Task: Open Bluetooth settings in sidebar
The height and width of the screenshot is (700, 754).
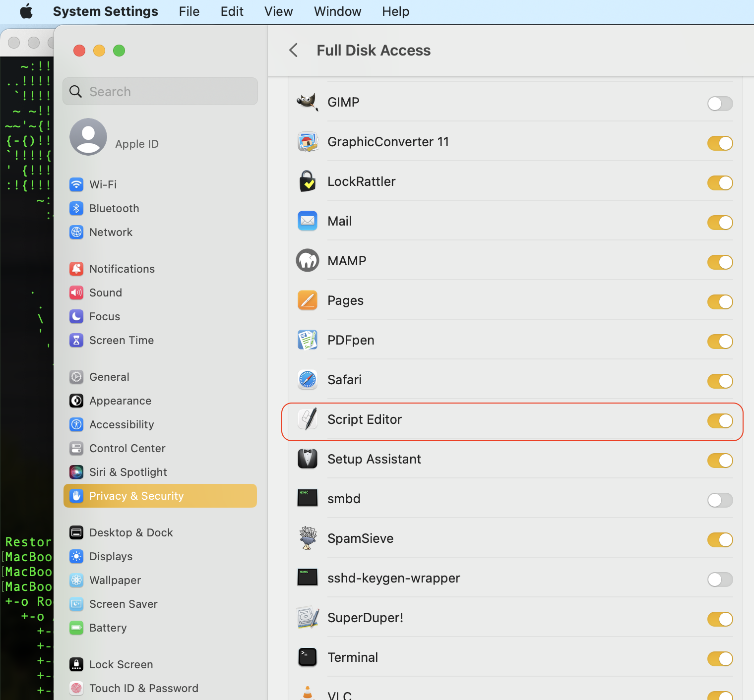Action: 160,208
